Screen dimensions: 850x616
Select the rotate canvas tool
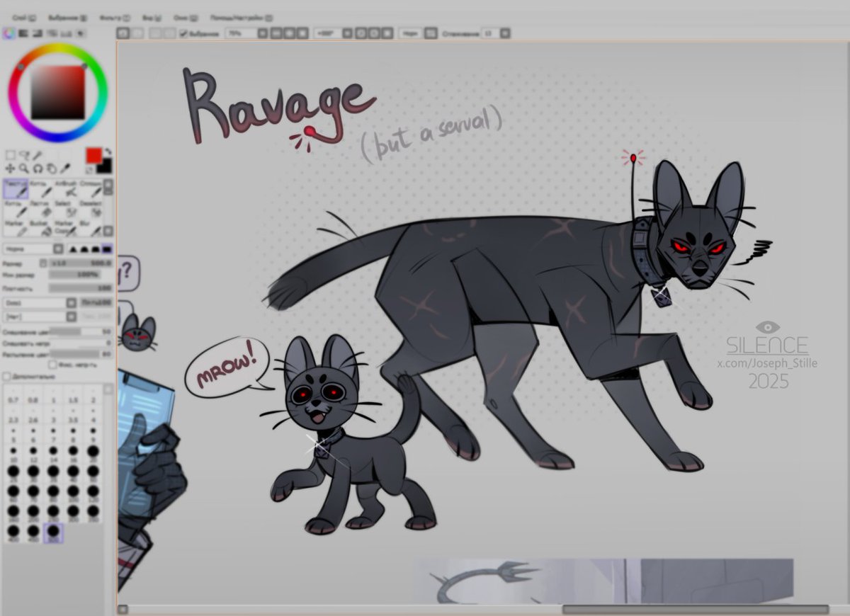38,169
